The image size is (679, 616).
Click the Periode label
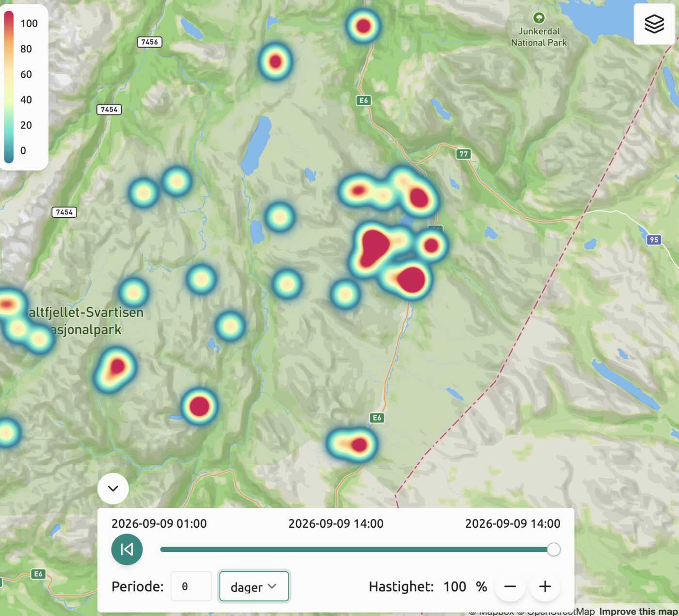[x=138, y=587]
